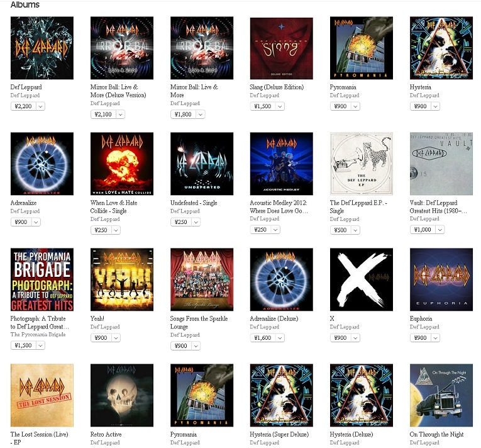
Task: Select The Lost Session album cover
Action: click(42, 395)
